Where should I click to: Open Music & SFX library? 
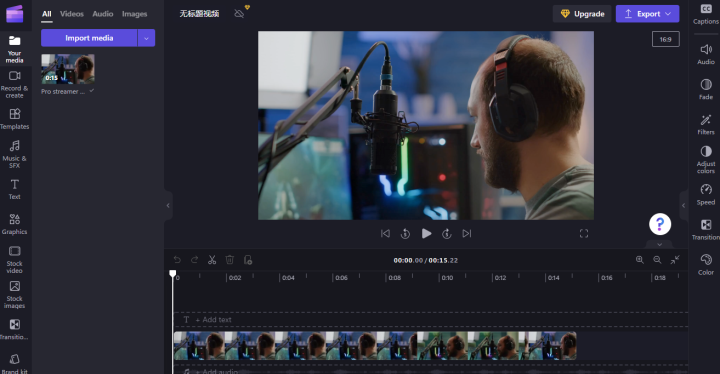click(x=14, y=154)
